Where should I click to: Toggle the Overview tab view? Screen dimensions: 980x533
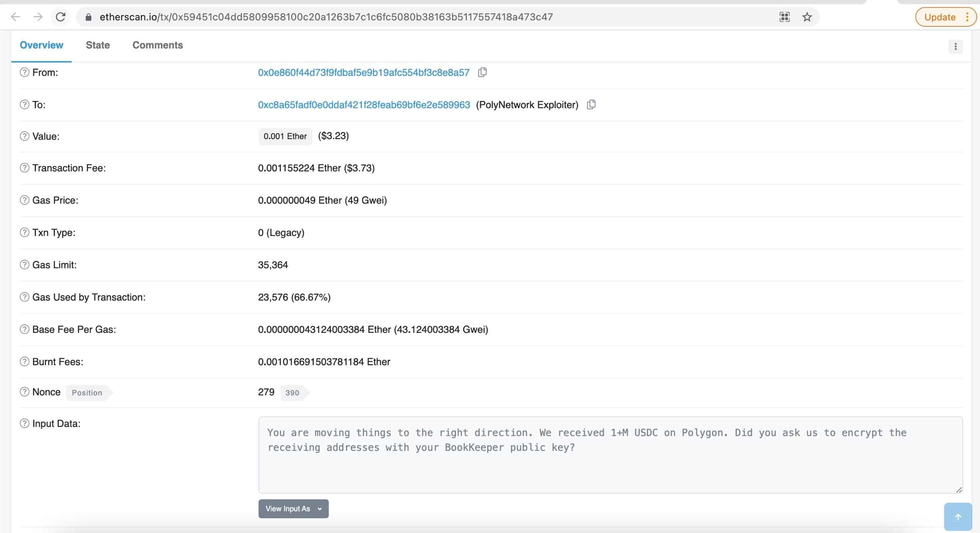[x=41, y=45]
